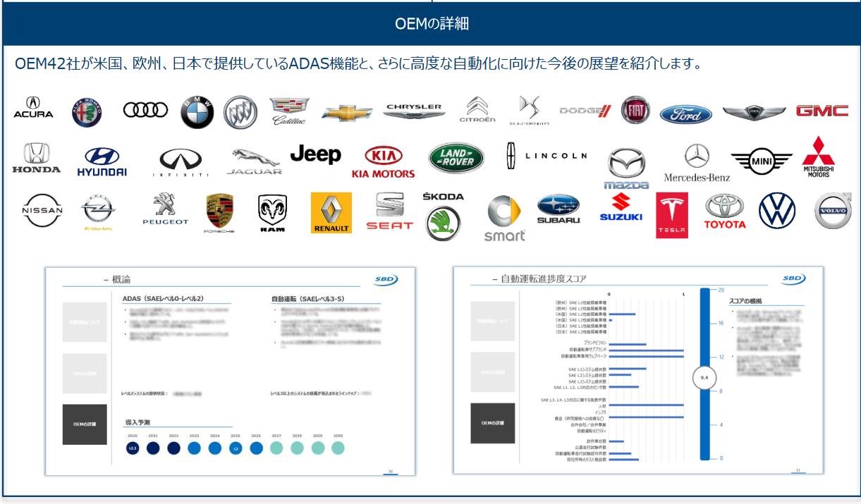Click the Mercedes-Benz star logo

697,163
